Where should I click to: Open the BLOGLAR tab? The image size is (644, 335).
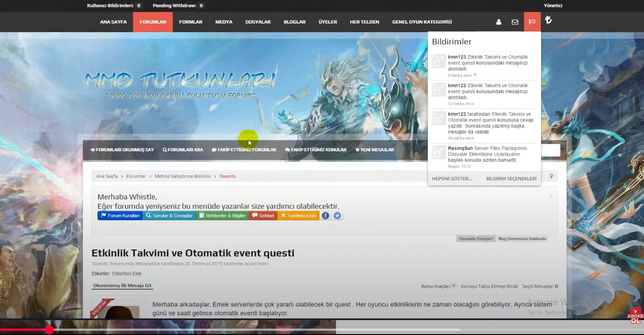click(x=295, y=22)
